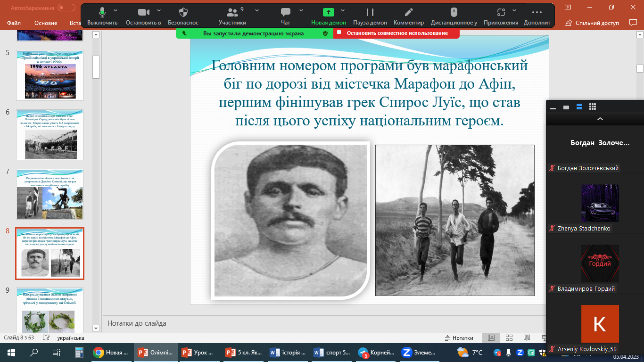The height and width of the screenshot is (362, 644).
Task: Toggle Нотатки button in status bar
Action: click(459, 338)
